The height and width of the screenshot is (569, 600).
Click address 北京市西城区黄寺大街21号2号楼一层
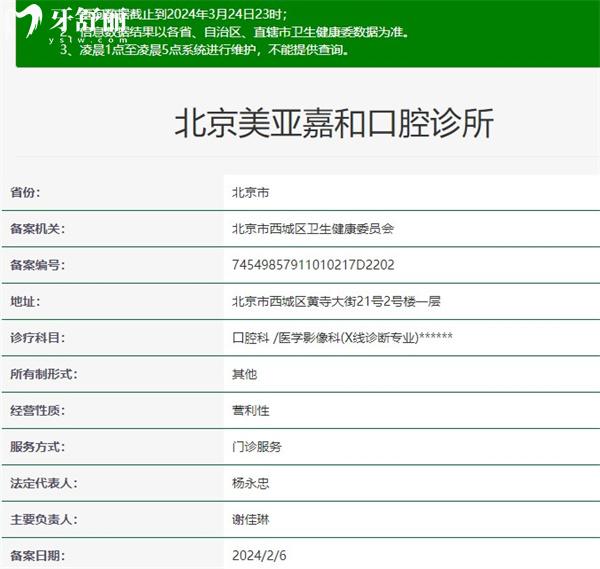336,302
